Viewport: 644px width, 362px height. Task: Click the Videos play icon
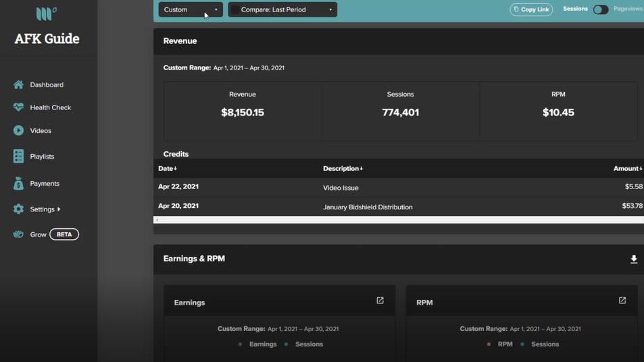18,130
